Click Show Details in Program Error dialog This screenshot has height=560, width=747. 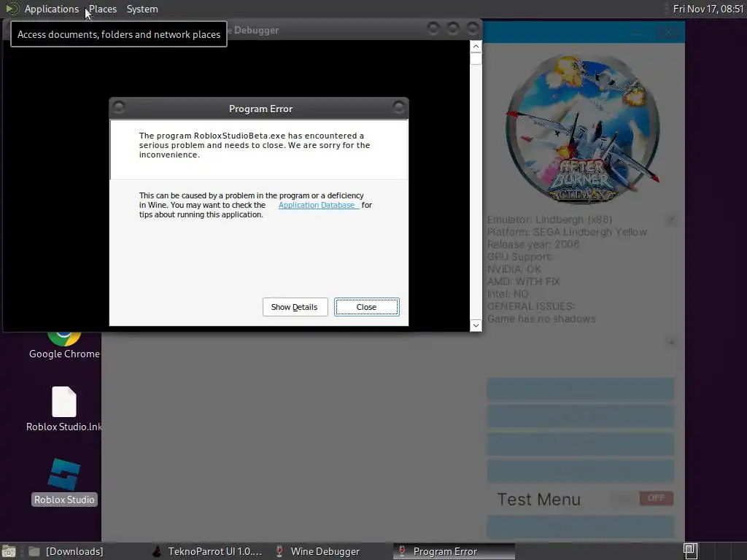pos(295,307)
